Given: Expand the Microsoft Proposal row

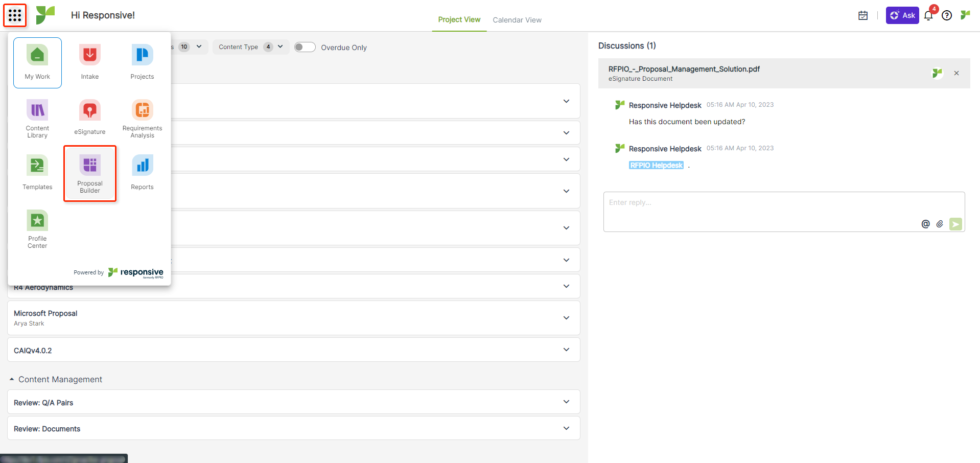Looking at the screenshot, I should [x=566, y=318].
